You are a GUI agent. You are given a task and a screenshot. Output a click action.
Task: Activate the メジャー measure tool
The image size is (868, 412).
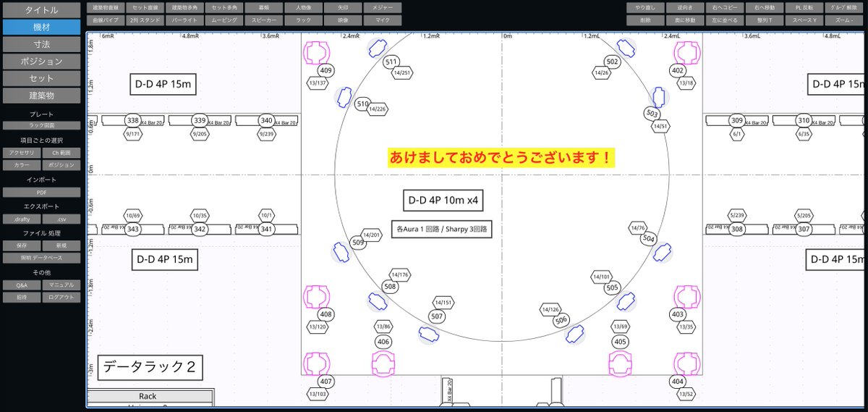point(382,7)
